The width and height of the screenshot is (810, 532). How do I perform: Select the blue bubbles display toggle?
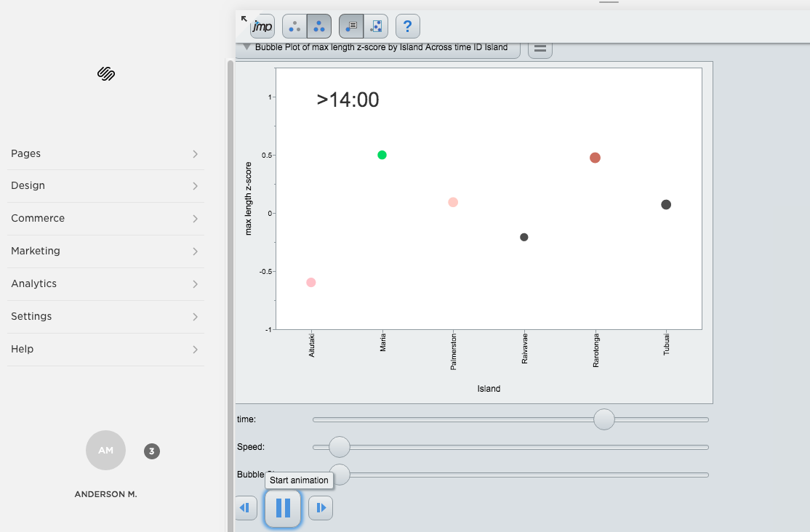[319, 26]
